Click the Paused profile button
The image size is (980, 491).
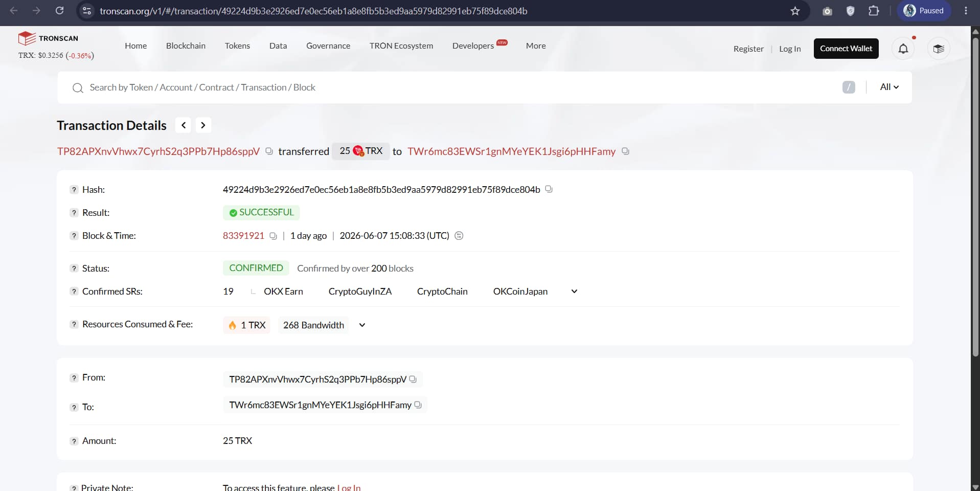924,11
